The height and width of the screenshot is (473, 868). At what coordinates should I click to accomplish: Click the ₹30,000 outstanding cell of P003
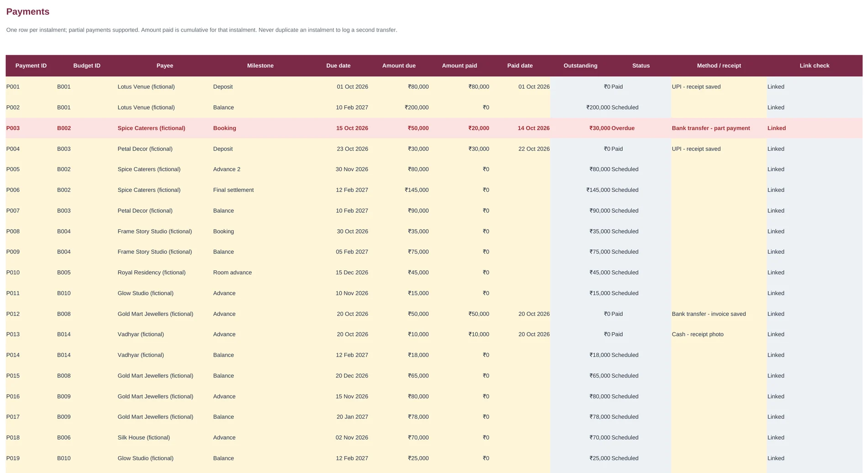pos(581,128)
